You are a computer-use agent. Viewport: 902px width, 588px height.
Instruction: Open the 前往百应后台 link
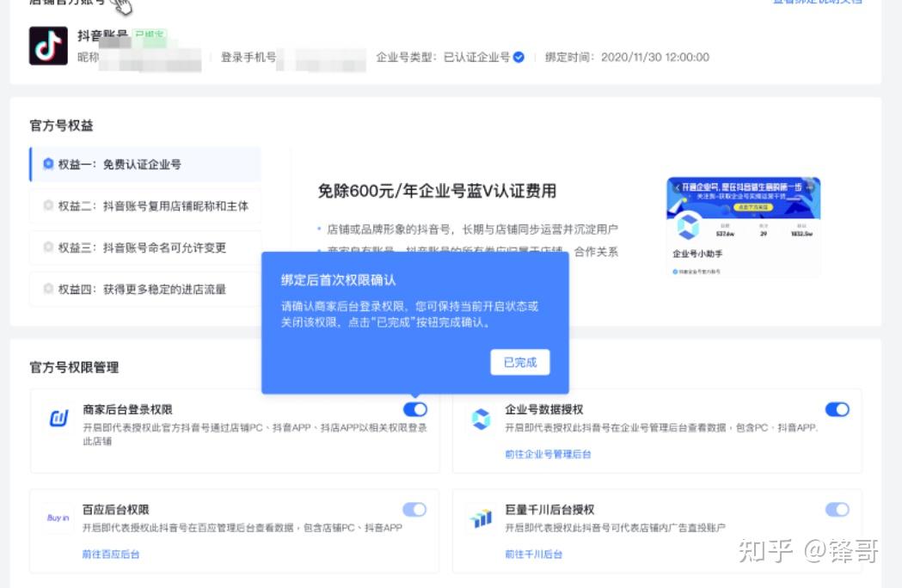click(110, 554)
